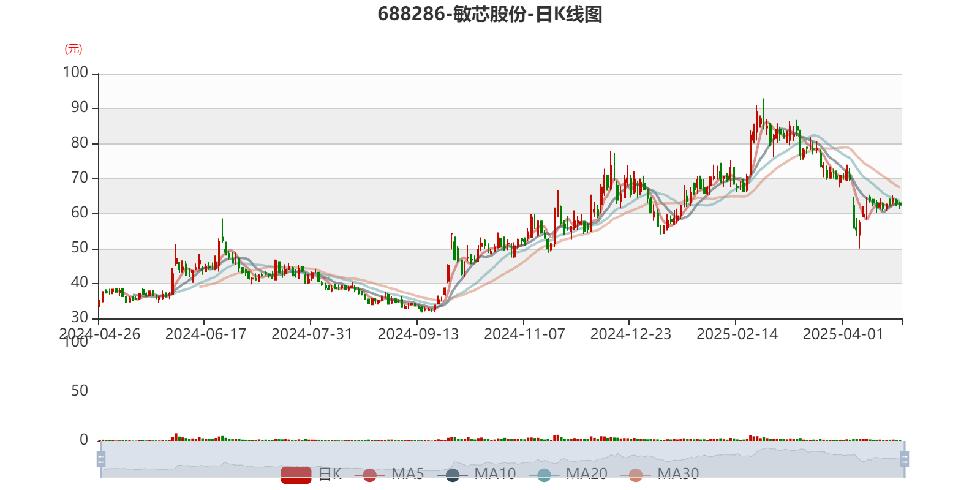Toggle the MA20 line legend
980x490 pixels.
[x=568, y=474]
